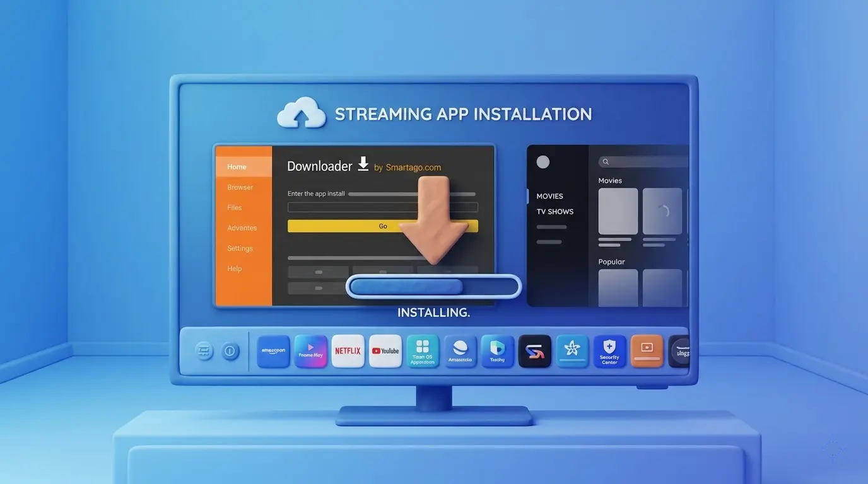Viewport: 868px width, 484px height.
Task: Select MOVIES in streaming app sidebar
Action: pos(550,196)
